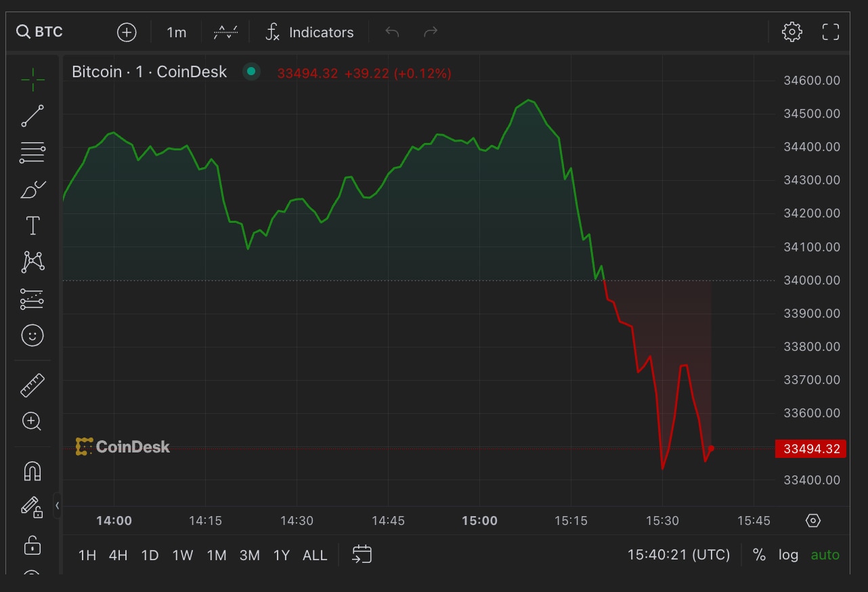The height and width of the screenshot is (592, 868).
Task: Lock all drawings with the padlock icon
Action: (x=32, y=545)
